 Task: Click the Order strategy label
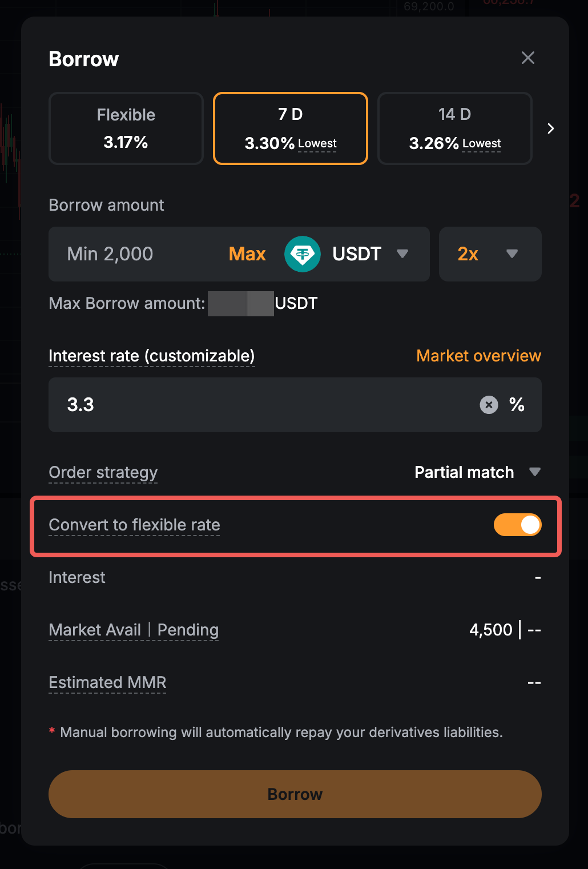tap(103, 473)
